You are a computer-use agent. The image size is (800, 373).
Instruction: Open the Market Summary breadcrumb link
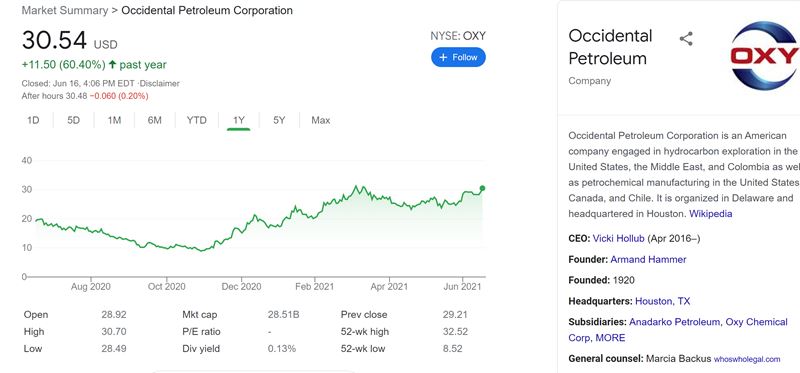click(65, 10)
